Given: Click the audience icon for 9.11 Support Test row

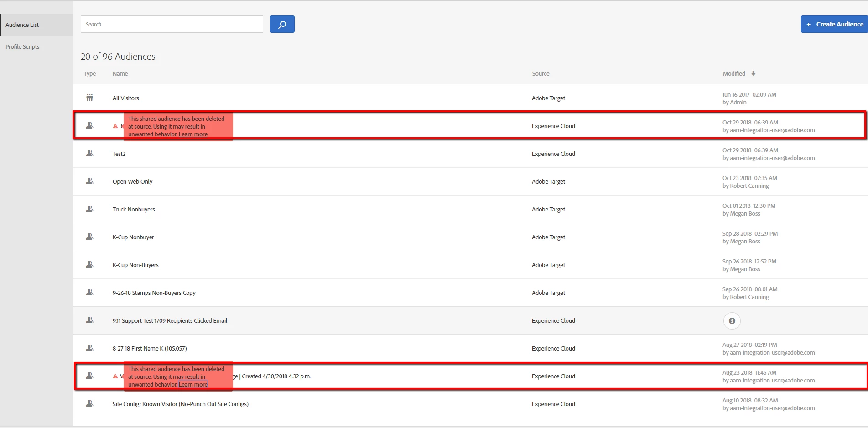Looking at the screenshot, I should [x=90, y=320].
